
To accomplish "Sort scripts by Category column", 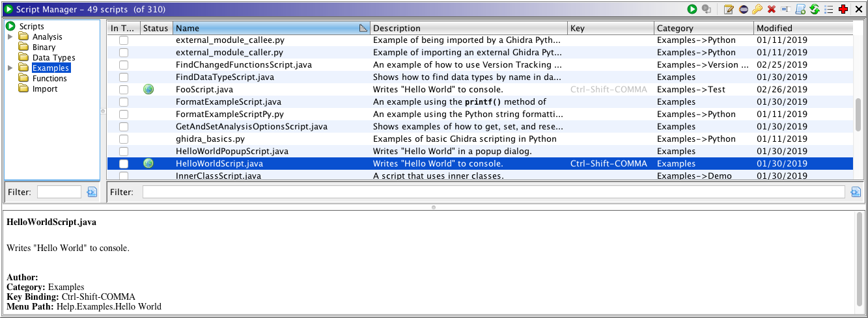I will (703, 29).
